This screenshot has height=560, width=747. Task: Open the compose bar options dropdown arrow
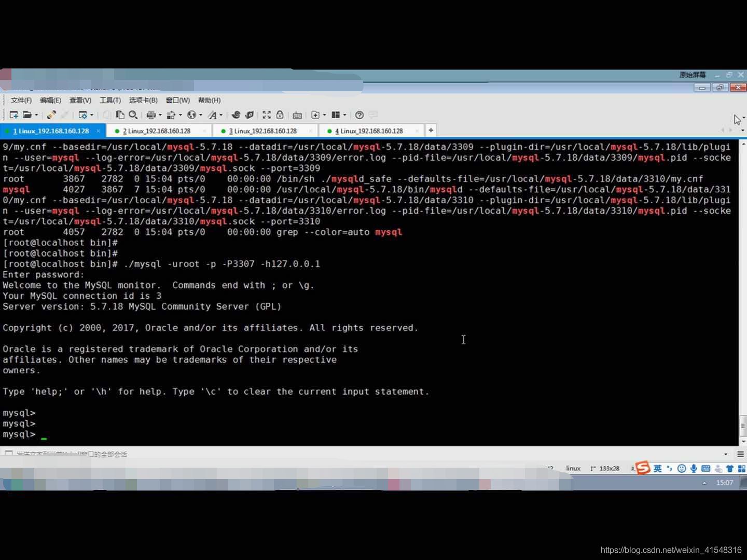coord(725,454)
